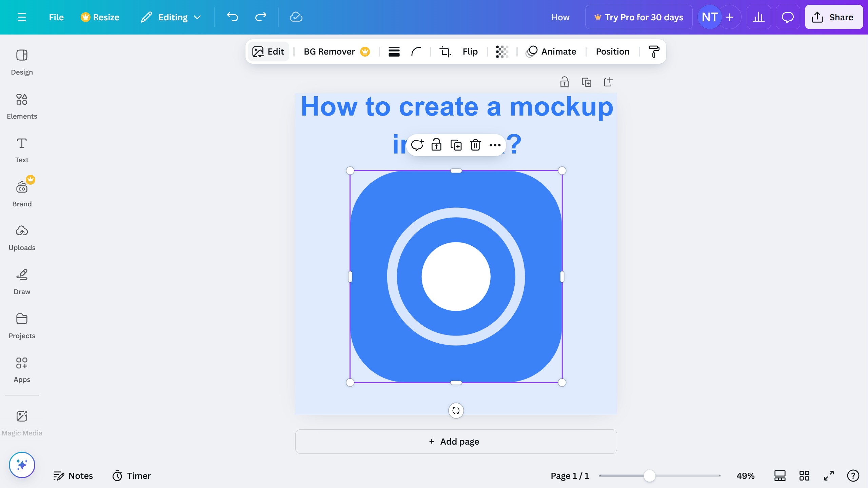Open more options ellipsis menu
Image resolution: width=868 pixels, height=488 pixels.
click(495, 145)
